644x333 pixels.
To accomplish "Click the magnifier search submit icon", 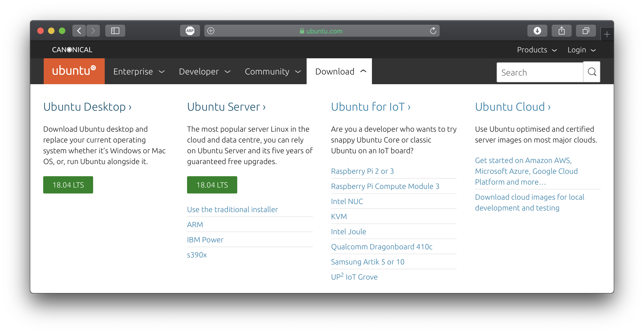I will 592,72.
